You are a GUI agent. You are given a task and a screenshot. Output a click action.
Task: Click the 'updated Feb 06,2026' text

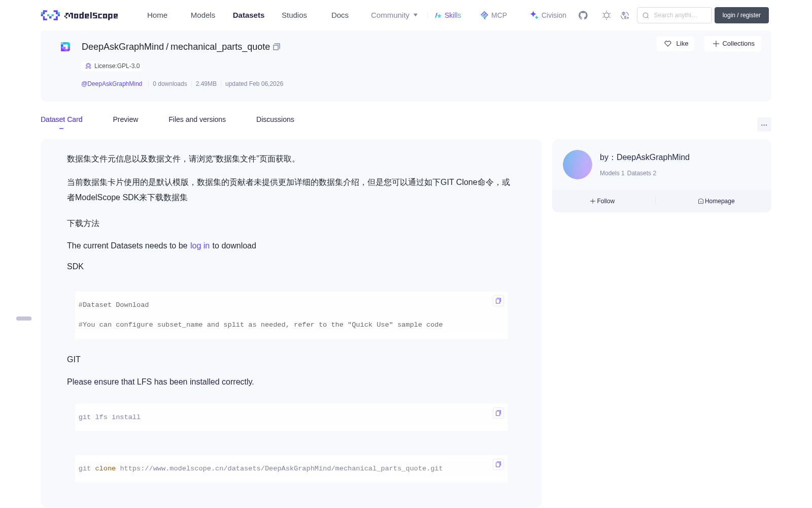254,84
